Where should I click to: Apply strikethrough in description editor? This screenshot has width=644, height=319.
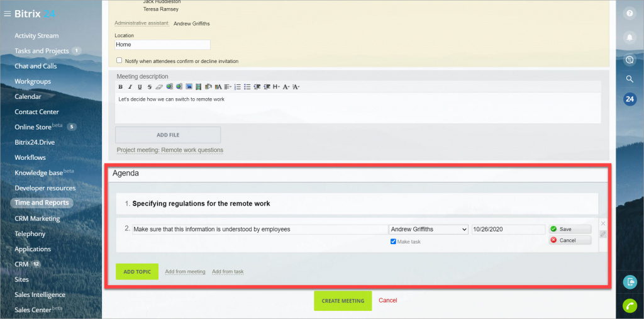(150, 87)
